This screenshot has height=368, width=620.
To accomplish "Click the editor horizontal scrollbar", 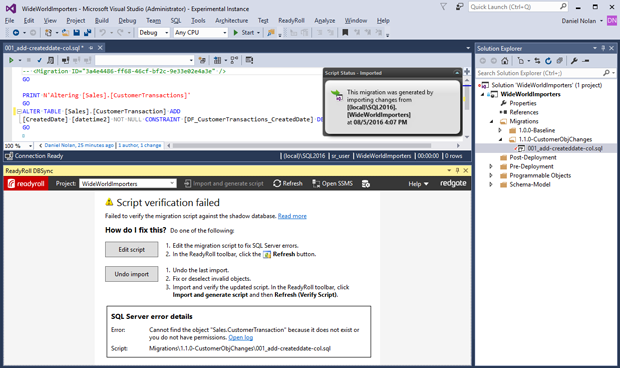I will (x=301, y=145).
